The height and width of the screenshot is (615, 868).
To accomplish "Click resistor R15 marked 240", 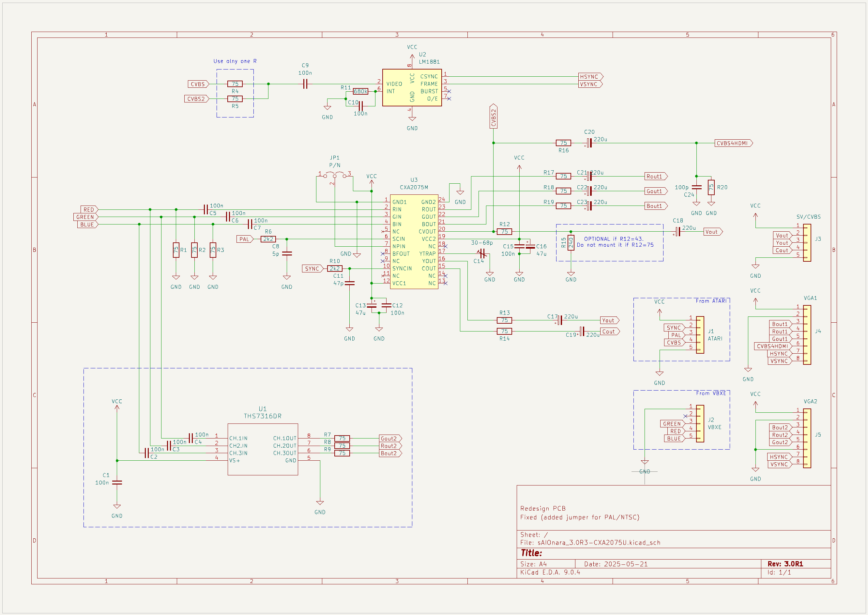I will pyautogui.click(x=571, y=242).
